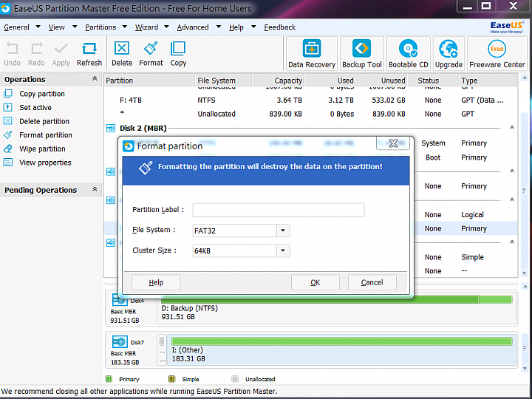Viewport: 532px width, 399px height.
Task: Click the Disk7 drive icon in disk map
Action: (x=120, y=341)
